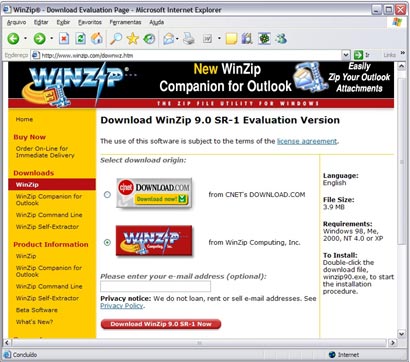Open the Mail envelope icon
Viewport: 410px width, 362px height.
168,39
